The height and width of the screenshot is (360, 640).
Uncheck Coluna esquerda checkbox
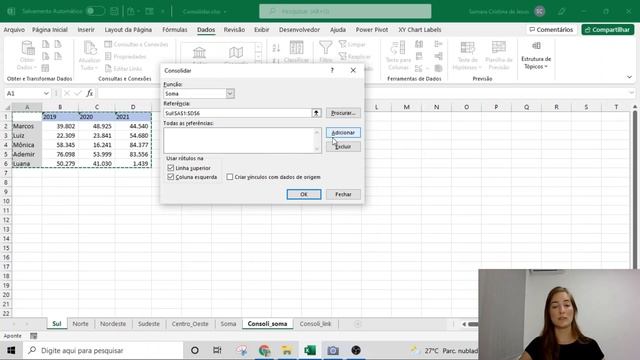[x=171, y=177]
